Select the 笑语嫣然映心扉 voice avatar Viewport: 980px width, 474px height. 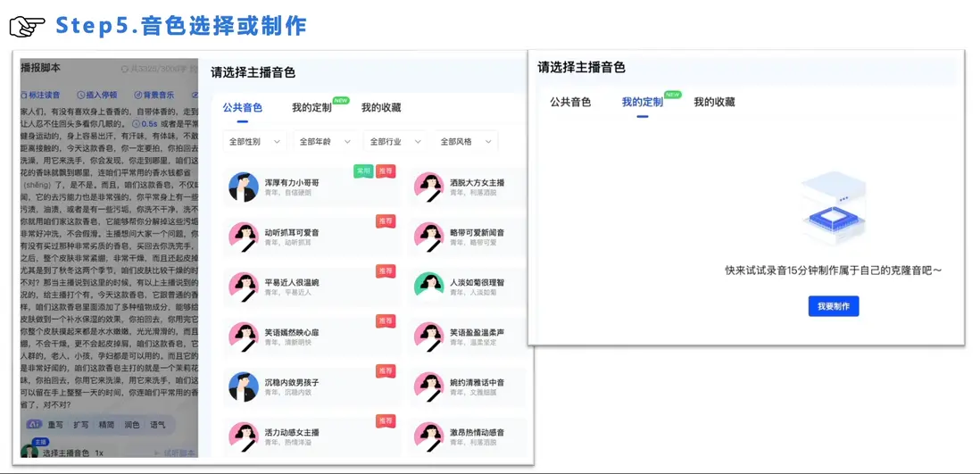tap(244, 337)
